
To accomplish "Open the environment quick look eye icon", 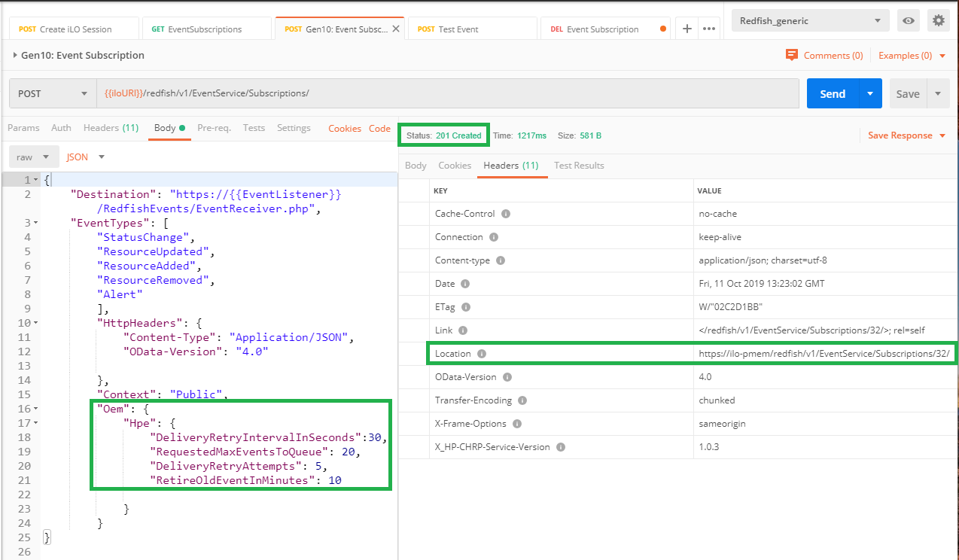I will click(909, 21).
